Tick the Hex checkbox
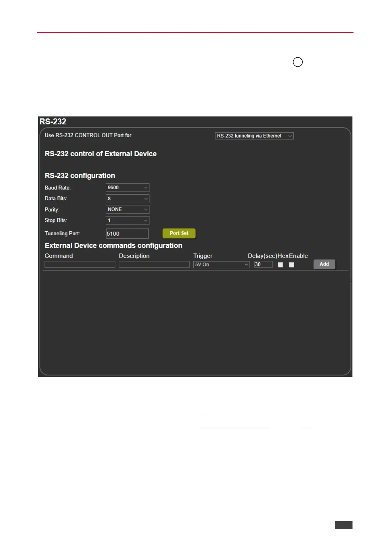The height and width of the screenshot is (554, 392). pos(280,265)
